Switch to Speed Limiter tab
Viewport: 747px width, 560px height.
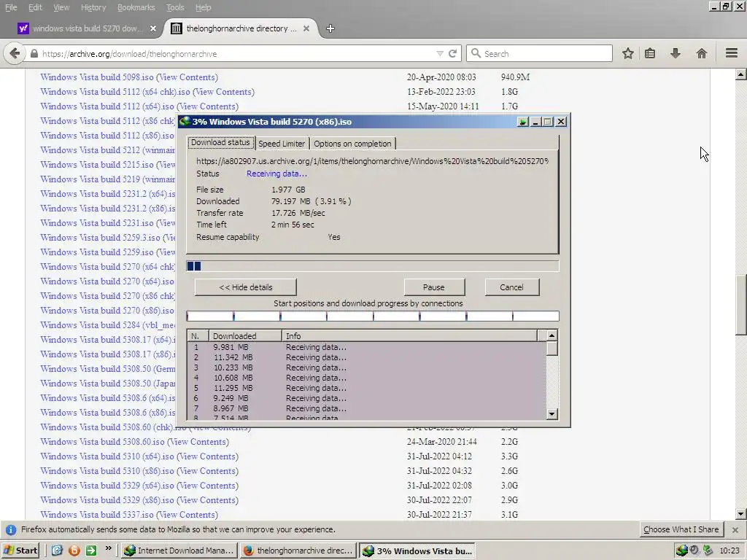(282, 144)
